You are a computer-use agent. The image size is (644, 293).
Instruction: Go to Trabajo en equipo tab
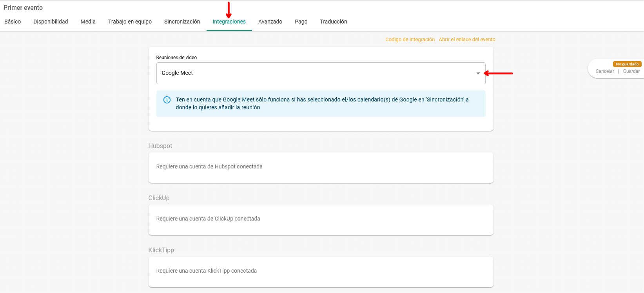130,22
